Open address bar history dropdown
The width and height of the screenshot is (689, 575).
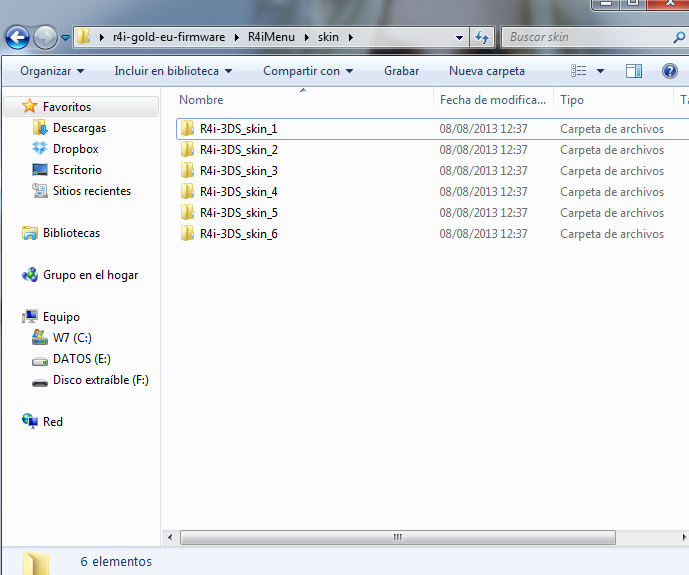(x=459, y=37)
